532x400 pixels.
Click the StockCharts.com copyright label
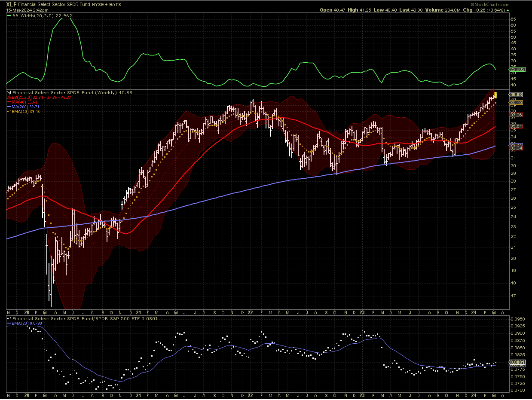(489, 4)
